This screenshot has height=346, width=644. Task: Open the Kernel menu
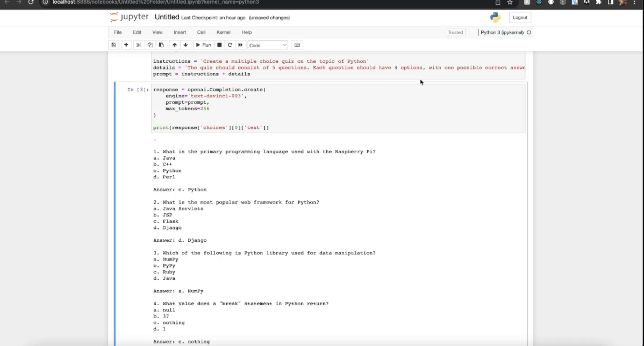click(223, 32)
